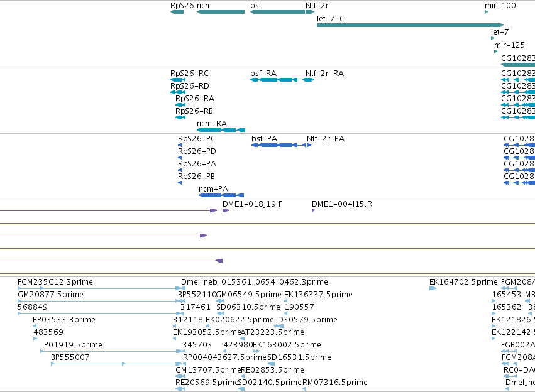Click the mir-125 gene label
The height and width of the screenshot is (392, 535).
pos(509,45)
